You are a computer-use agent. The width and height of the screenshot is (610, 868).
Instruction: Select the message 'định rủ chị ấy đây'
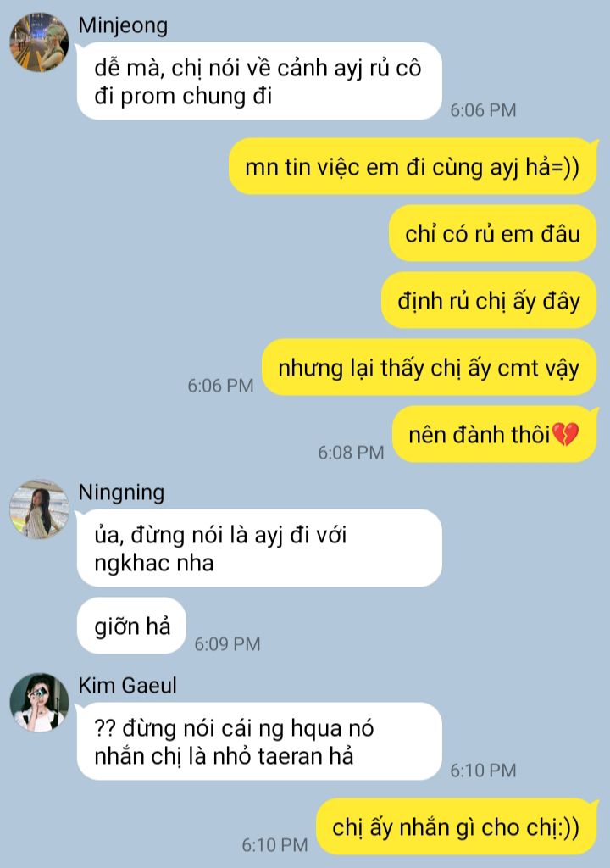click(489, 301)
